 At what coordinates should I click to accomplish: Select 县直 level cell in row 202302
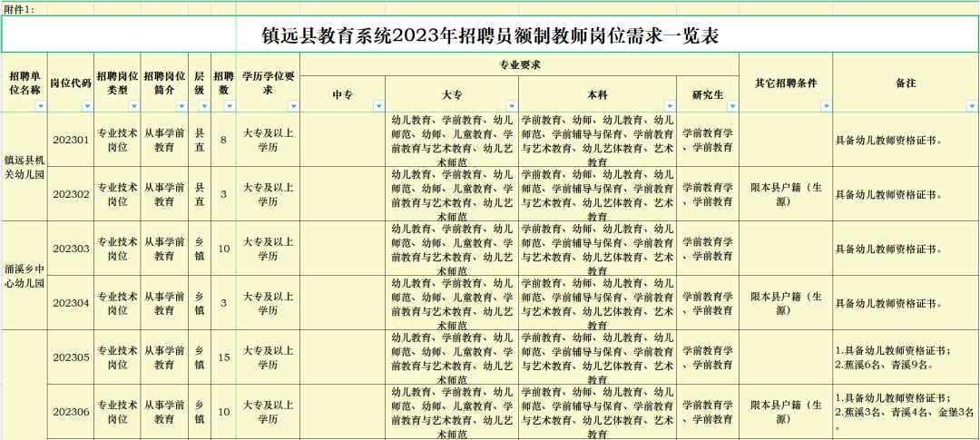pyautogui.click(x=200, y=194)
